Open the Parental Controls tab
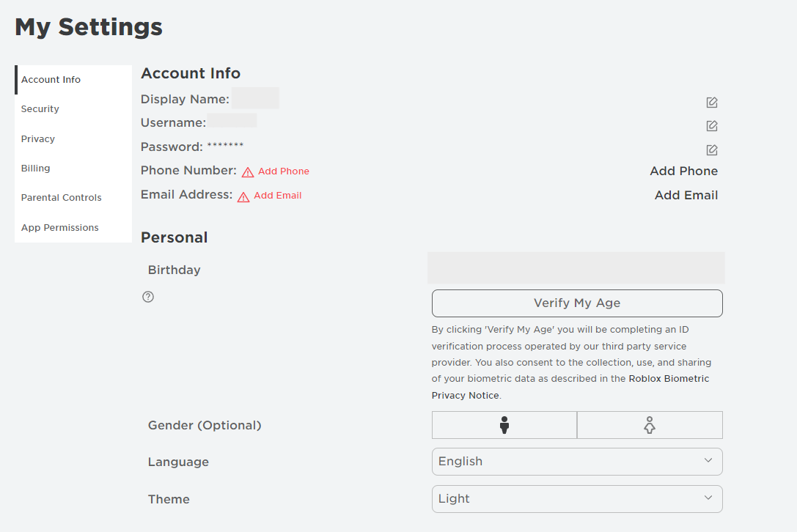Screen dimensions: 797x532 coord(73,198)
